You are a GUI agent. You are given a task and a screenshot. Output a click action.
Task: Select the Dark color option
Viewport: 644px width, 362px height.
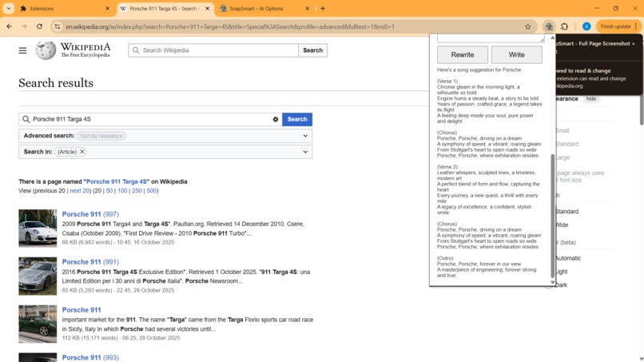pyautogui.click(x=561, y=284)
